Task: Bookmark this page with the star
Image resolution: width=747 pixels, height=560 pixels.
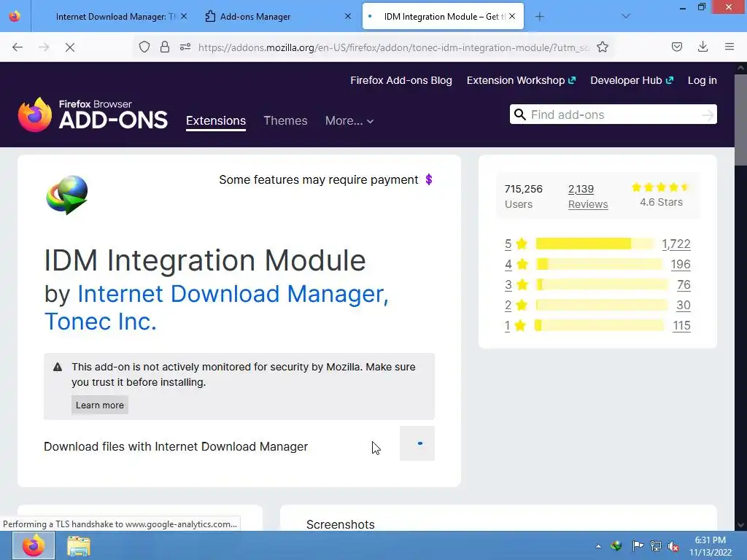Action: click(603, 47)
